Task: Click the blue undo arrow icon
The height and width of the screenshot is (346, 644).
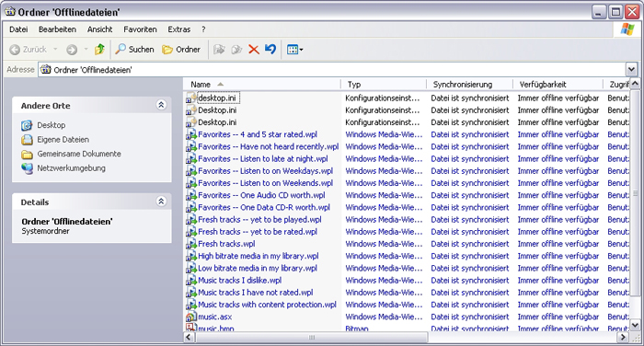Action: coord(270,50)
